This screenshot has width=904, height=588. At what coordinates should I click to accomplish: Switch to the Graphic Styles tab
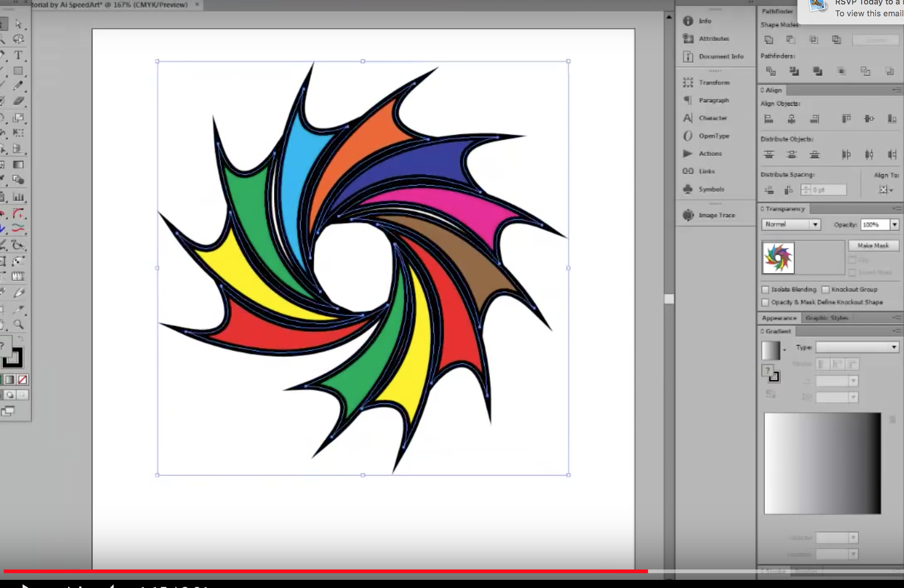click(827, 318)
